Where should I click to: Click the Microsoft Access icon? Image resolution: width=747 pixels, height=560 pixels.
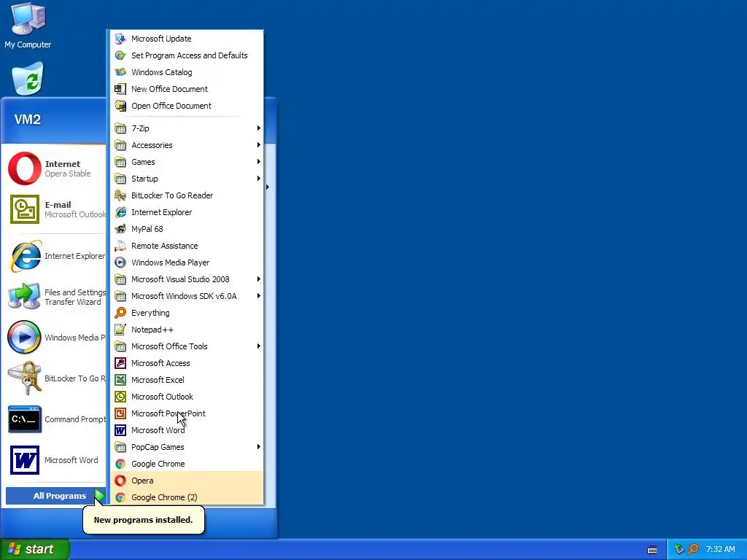[120, 363]
